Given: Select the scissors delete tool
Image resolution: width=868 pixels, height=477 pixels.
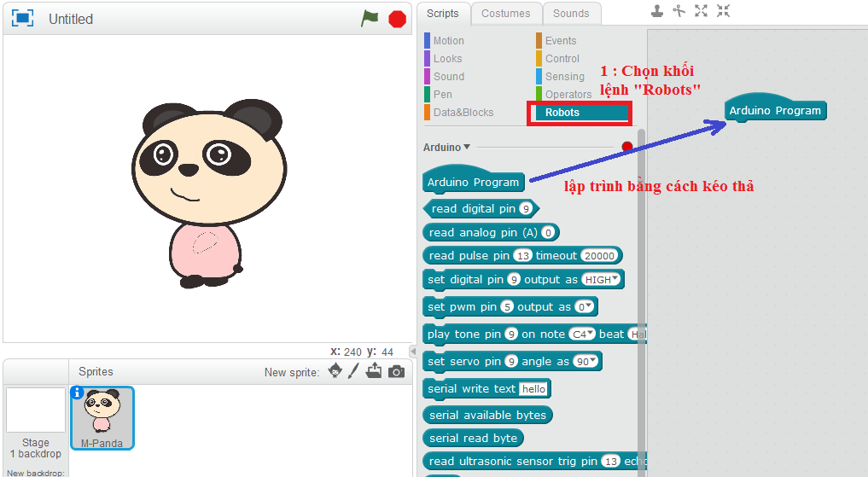Looking at the screenshot, I should (679, 11).
